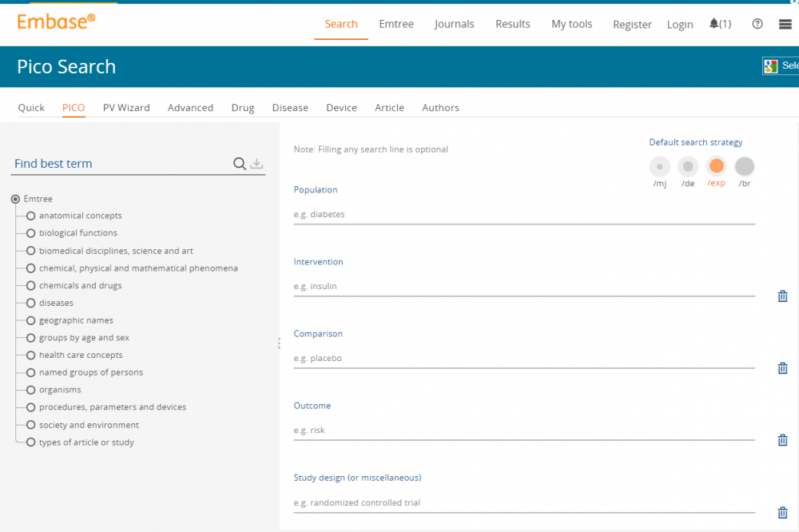The height and width of the screenshot is (532, 799).
Task: Click the Embase logo
Action: 56,22
